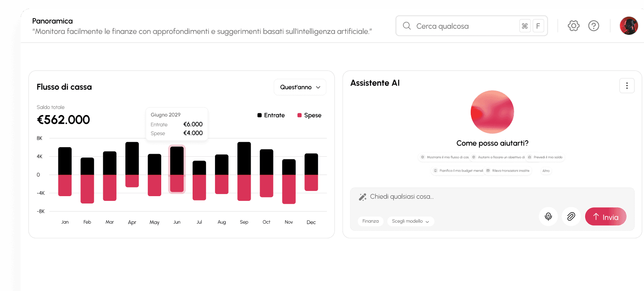
Task: Open the Quest'anno period dropdown
Action: (x=300, y=87)
